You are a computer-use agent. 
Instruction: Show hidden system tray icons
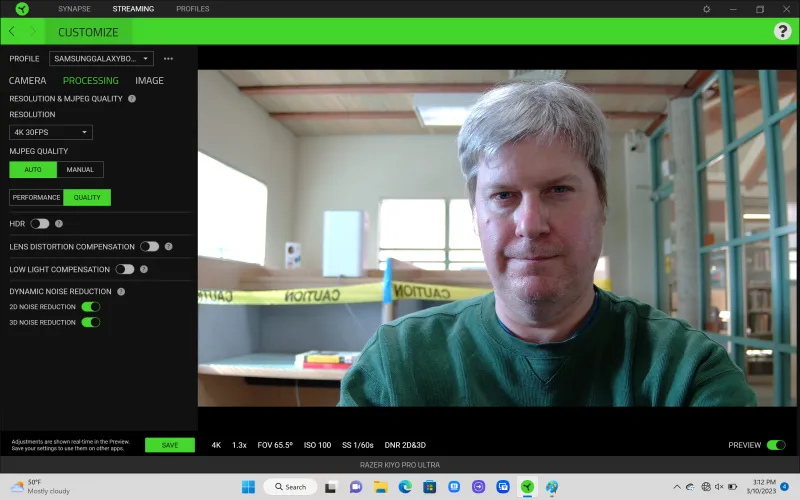[x=675, y=487]
